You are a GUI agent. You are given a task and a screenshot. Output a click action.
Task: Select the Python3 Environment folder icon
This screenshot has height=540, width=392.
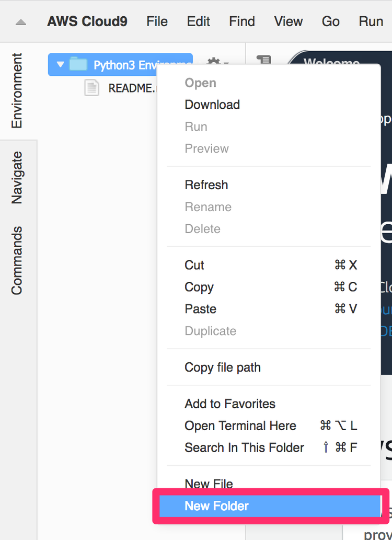point(78,64)
